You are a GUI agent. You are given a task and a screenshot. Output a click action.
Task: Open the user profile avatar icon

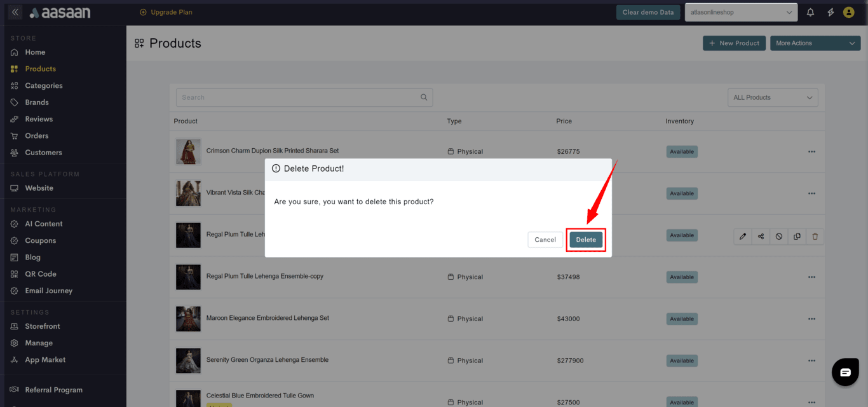(848, 12)
